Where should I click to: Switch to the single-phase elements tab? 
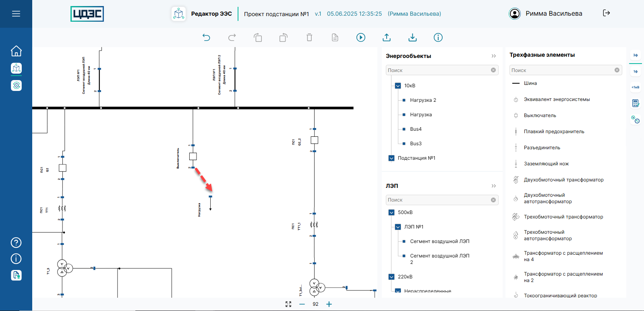(x=636, y=72)
